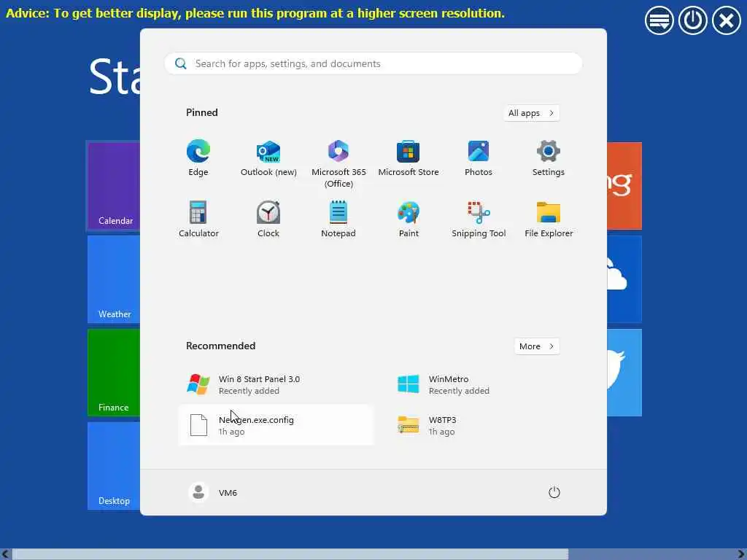
Task: Launch the Photos app
Action: coord(479,158)
